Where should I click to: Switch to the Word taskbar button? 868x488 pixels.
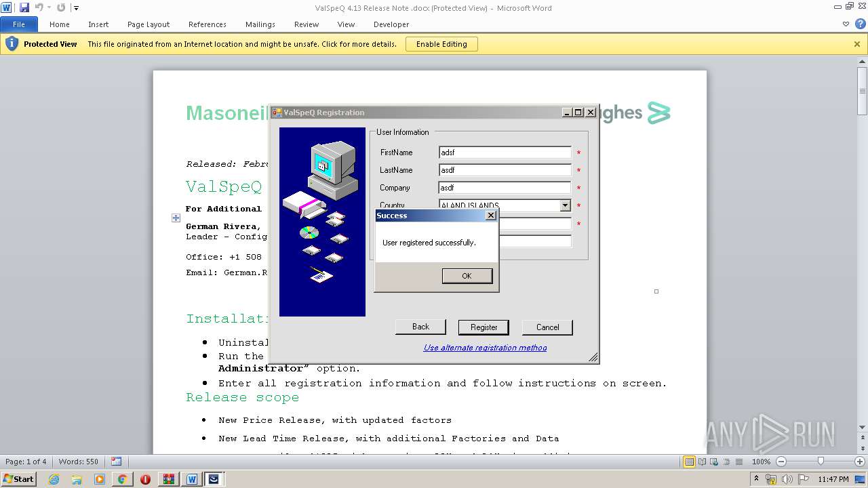tap(192, 479)
